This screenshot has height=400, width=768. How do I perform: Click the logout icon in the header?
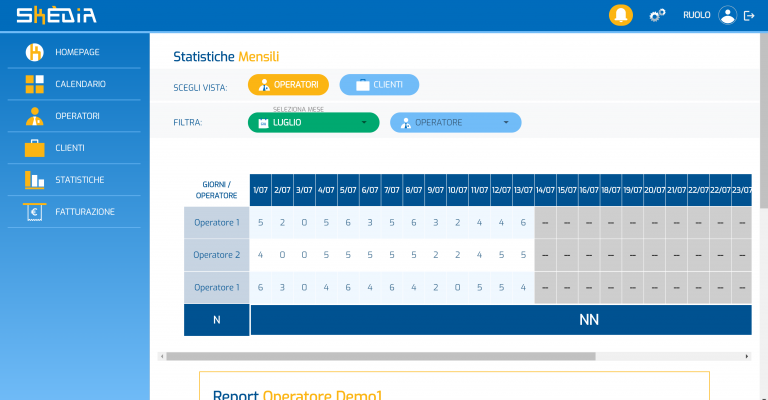(749, 15)
